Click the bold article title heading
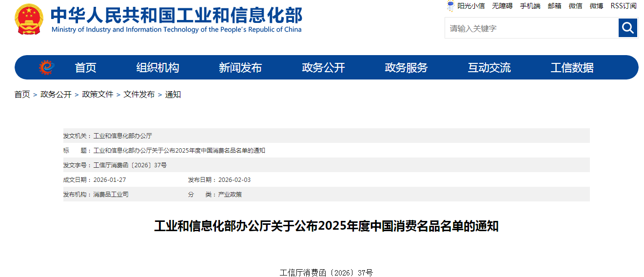This screenshot has height=277, width=644. pos(326,226)
